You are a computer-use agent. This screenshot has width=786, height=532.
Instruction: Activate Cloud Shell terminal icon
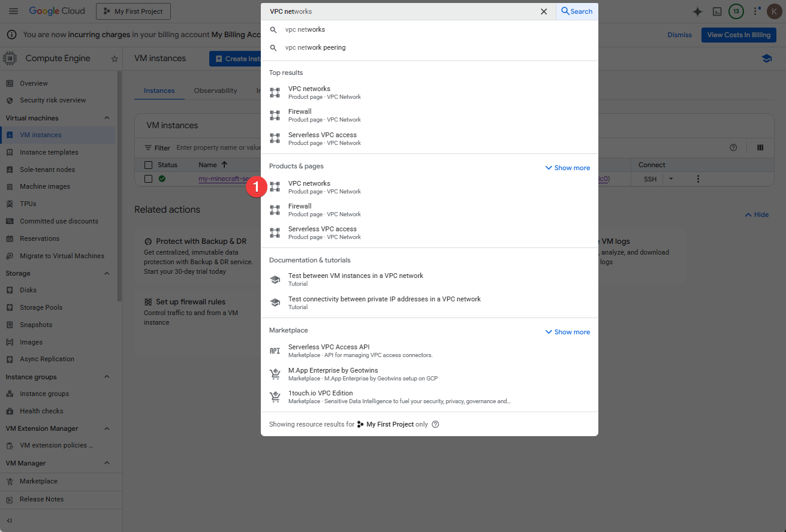click(716, 11)
